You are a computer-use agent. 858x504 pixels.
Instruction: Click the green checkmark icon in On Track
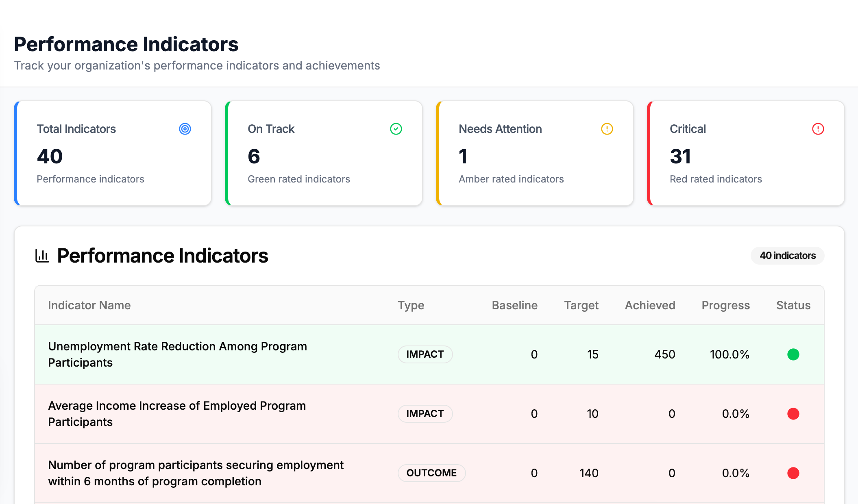[x=396, y=129]
